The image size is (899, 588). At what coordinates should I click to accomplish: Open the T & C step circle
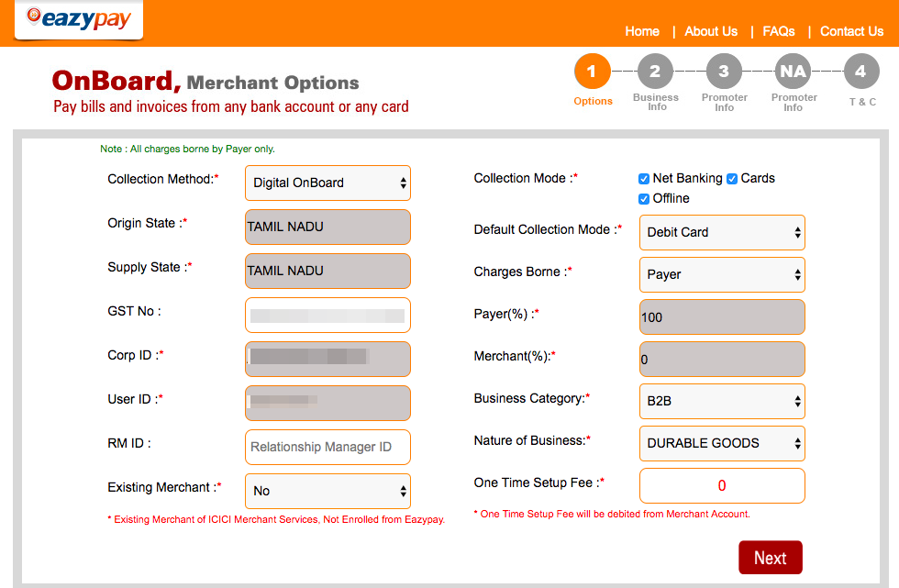click(862, 71)
